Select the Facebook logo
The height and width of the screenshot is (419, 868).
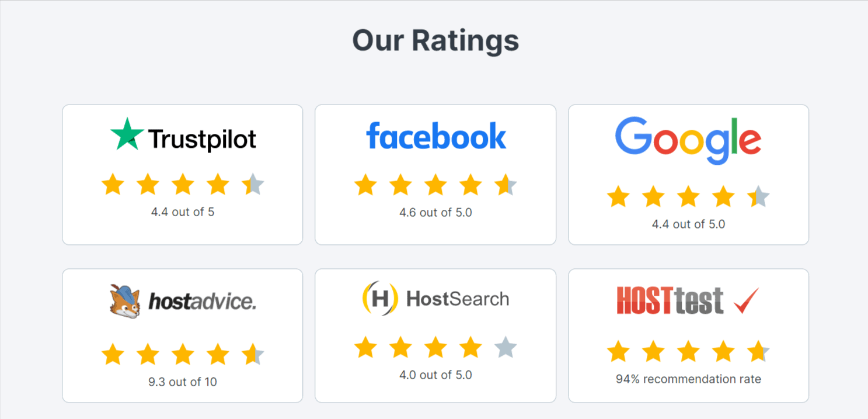[435, 135]
